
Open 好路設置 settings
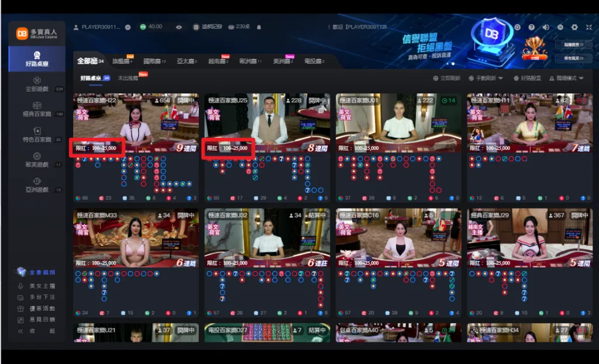(x=527, y=78)
